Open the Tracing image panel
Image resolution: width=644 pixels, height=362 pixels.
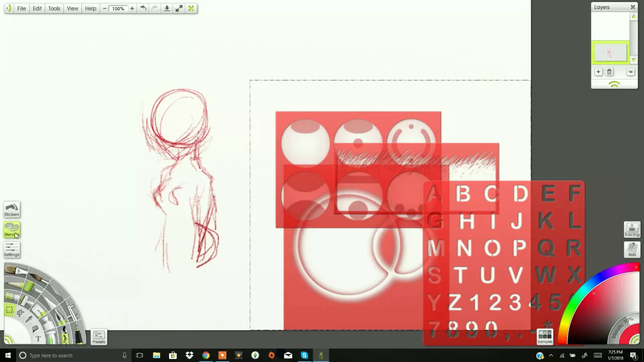coord(632,230)
